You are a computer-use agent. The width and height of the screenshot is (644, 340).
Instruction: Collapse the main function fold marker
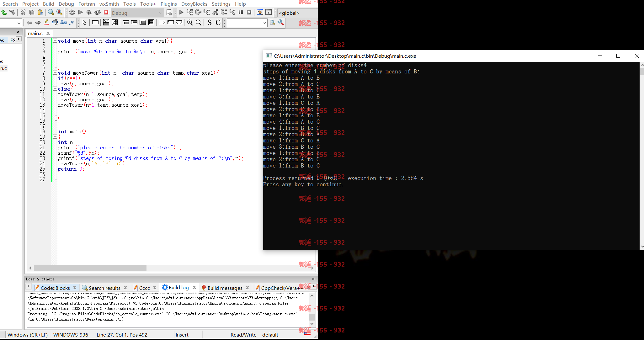(55, 137)
